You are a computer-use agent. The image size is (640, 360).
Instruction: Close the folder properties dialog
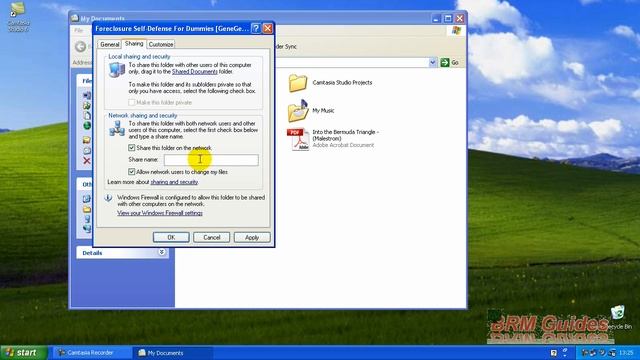click(267, 28)
